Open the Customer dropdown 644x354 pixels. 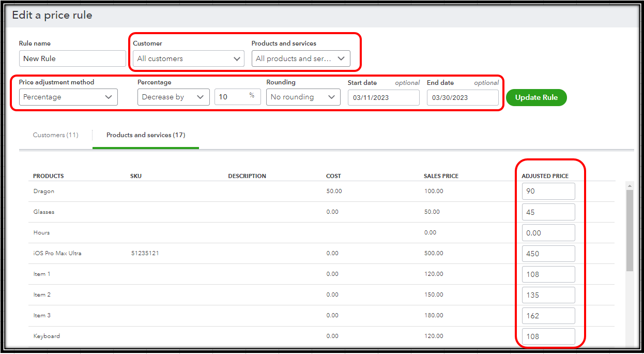pyautogui.click(x=188, y=58)
